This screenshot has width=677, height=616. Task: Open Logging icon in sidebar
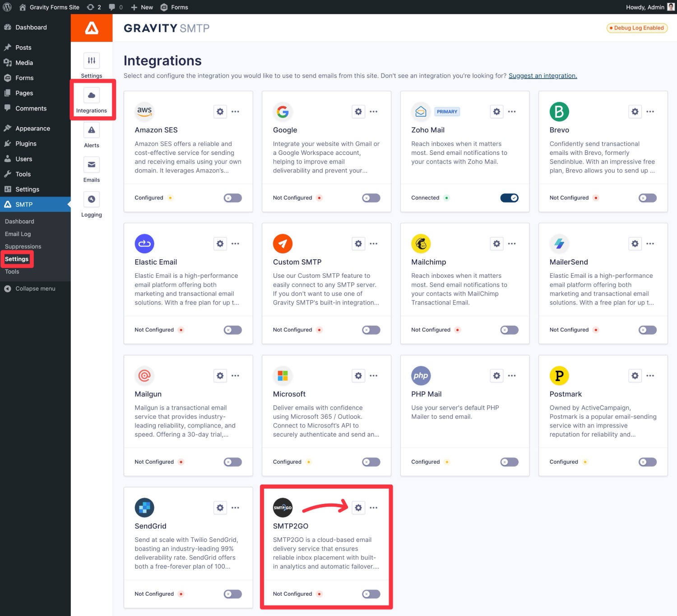(x=92, y=199)
